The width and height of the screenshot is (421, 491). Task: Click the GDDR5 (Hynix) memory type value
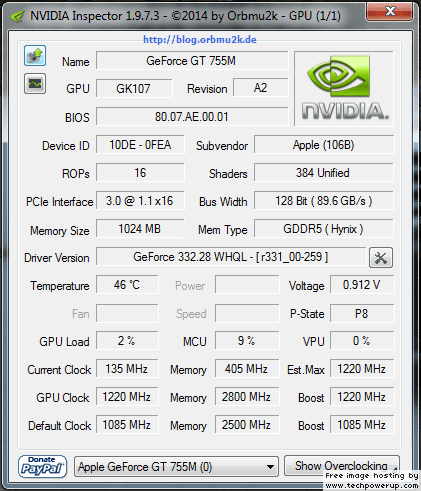(324, 229)
